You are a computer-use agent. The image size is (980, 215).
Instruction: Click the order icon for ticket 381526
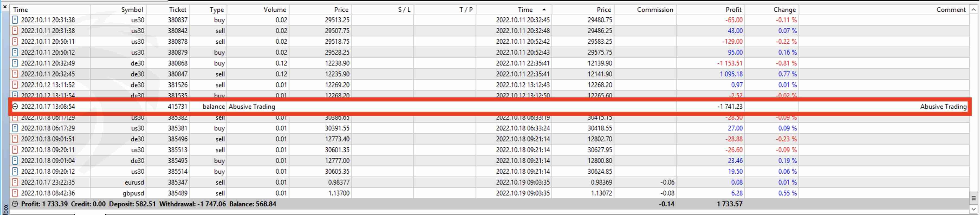pos(15,85)
